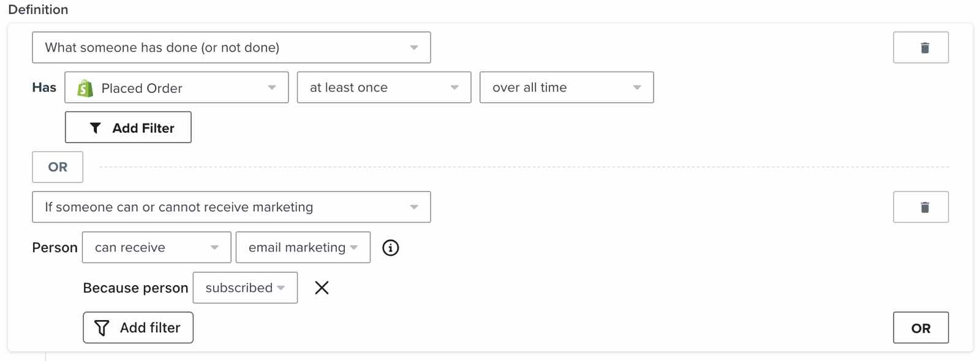Add another OR condition at the bottom right
Screen dimensions: 980x361
(921, 328)
